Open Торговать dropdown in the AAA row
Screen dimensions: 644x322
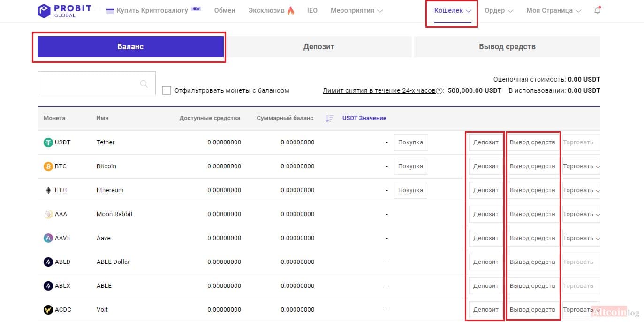click(581, 214)
